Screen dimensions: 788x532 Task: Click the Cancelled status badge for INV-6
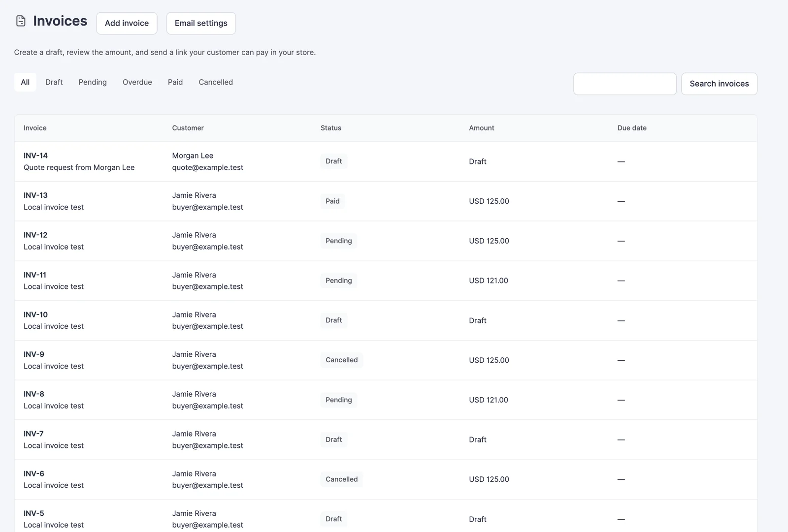(342, 479)
